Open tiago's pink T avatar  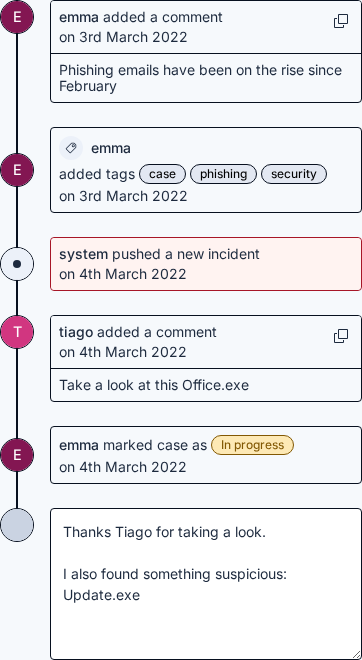[17, 332]
